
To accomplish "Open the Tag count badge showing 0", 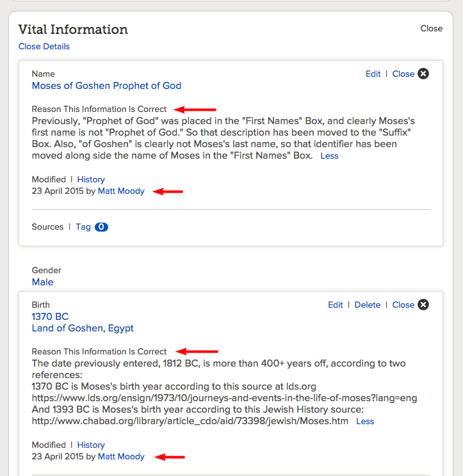I will click(x=101, y=227).
